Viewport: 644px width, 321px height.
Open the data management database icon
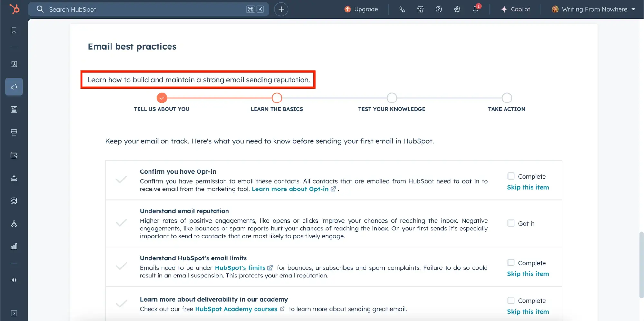click(14, 201)
